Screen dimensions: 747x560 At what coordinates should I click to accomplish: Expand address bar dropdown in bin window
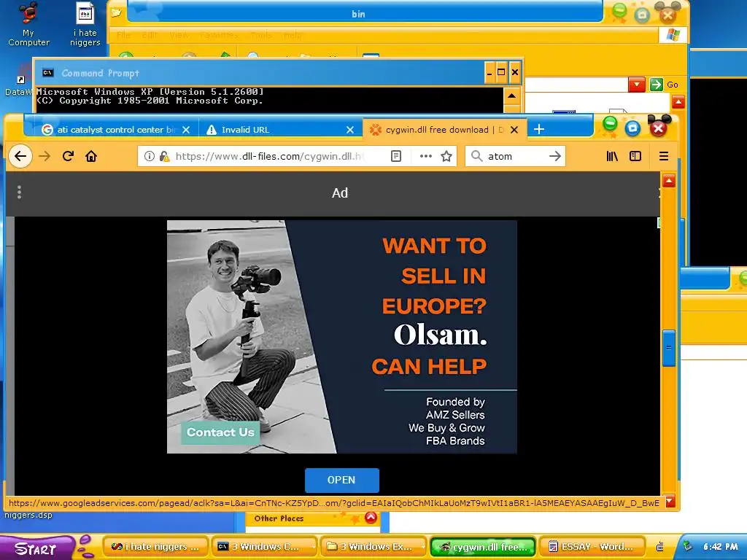tap(636, 85)
